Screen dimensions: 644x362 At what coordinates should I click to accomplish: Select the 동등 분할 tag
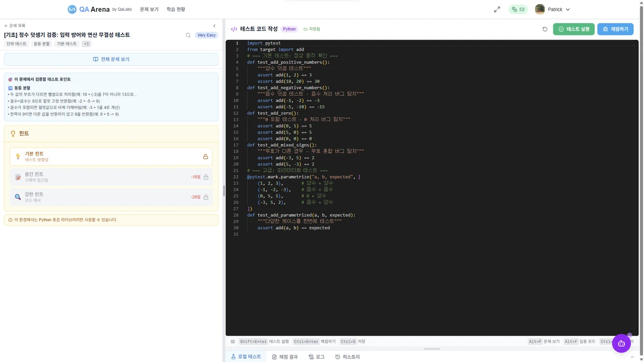point(41,44)
